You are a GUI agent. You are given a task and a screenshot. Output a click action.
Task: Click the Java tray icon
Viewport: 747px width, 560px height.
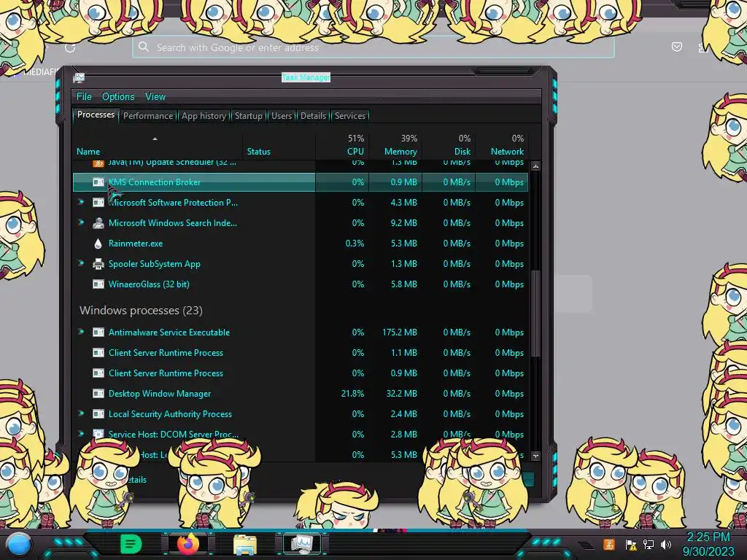coord(608,544)
